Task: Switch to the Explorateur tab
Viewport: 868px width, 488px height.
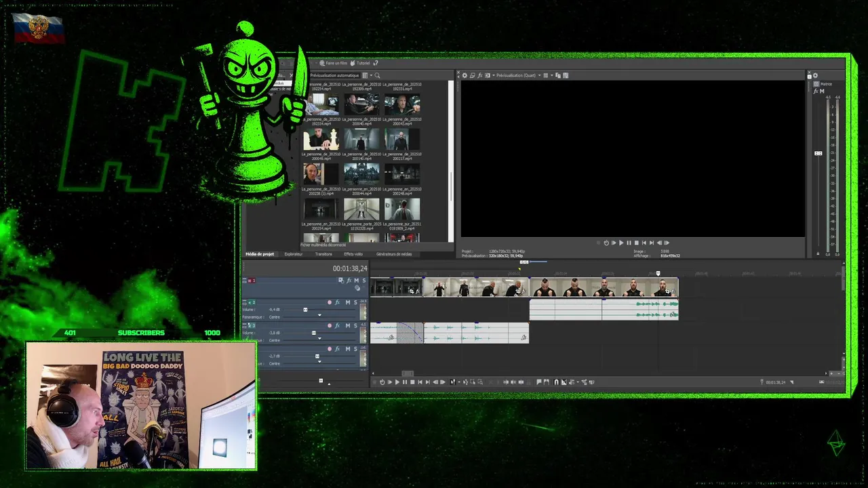Action: point(294,254)
